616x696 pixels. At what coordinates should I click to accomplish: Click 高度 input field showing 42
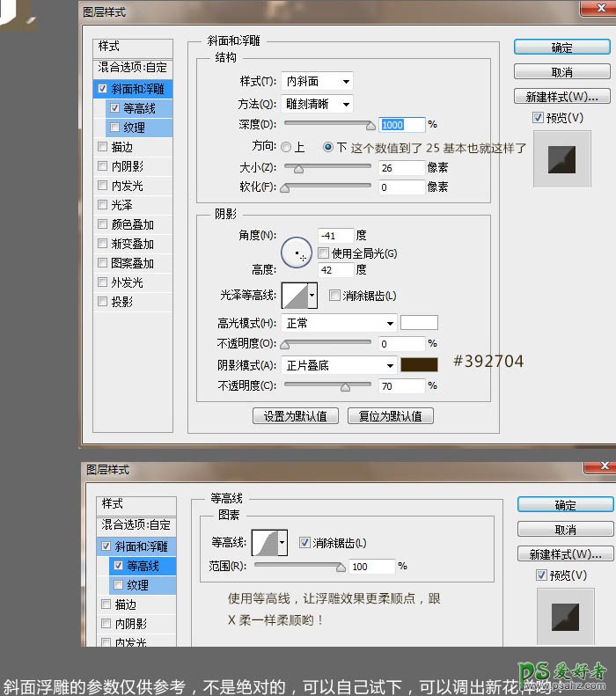(336, 269)
